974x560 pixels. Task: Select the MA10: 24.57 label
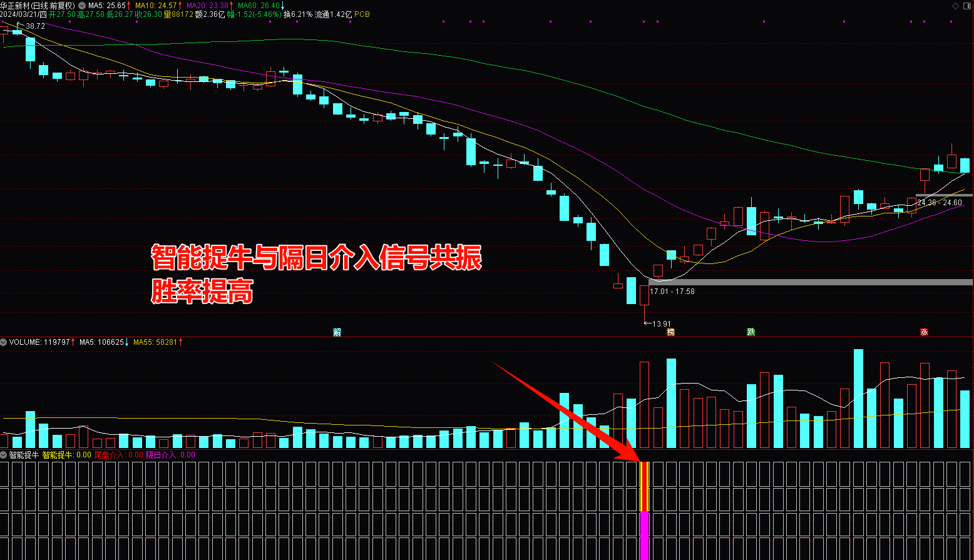point(156,6)
